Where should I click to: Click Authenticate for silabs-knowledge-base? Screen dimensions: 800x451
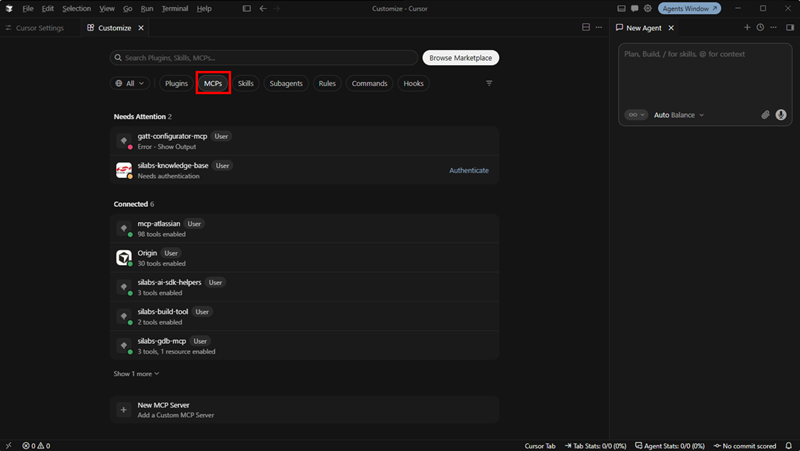tap(469, 170)
